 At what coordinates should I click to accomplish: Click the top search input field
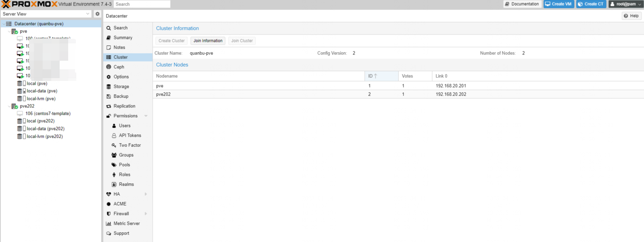point(142,4)
